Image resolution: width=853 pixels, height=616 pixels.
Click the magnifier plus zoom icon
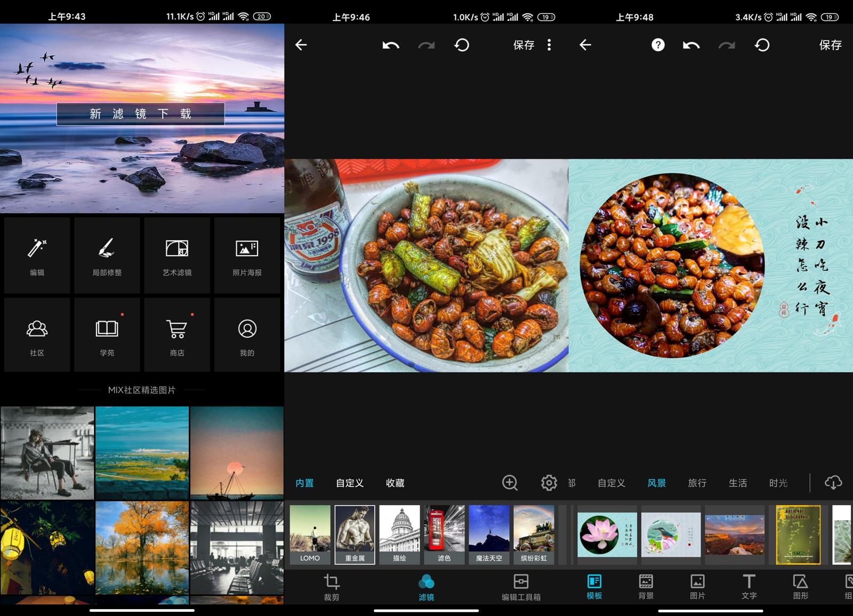(x=510, y=483)
